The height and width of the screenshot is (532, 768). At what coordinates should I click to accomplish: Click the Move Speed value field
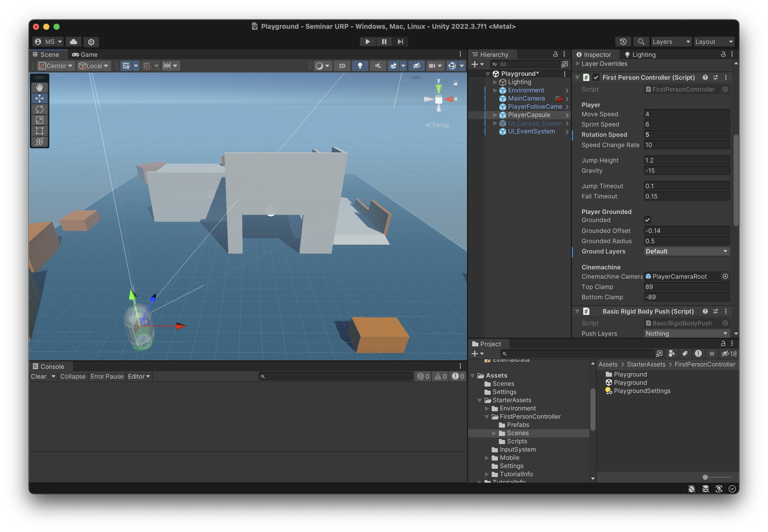[687, 114]
